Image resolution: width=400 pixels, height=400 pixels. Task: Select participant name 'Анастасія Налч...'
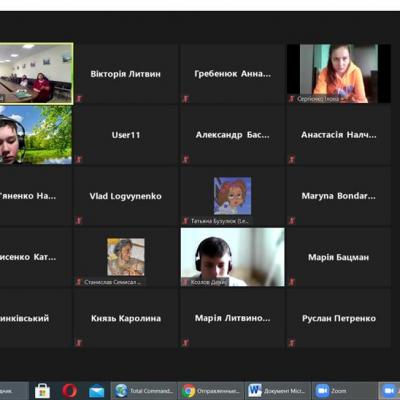pos(339,135)
